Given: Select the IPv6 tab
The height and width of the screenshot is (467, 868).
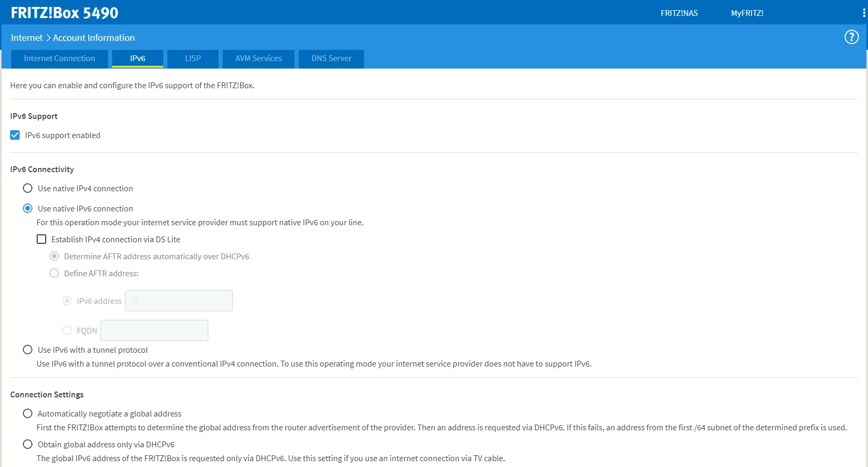Looking at the screenshot, I should [x=138, y=58].
